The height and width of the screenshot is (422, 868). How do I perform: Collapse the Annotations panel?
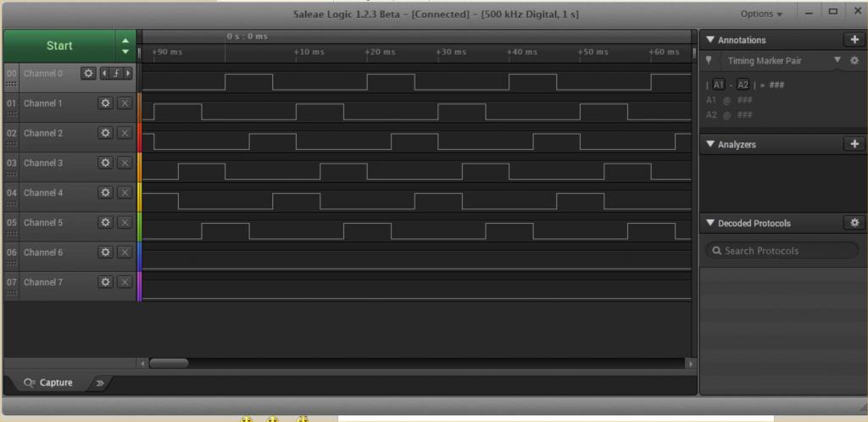point(710,40)
